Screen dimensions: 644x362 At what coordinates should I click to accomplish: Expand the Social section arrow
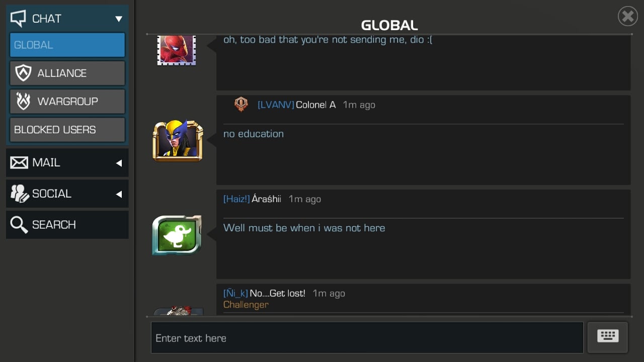(119, 194)
